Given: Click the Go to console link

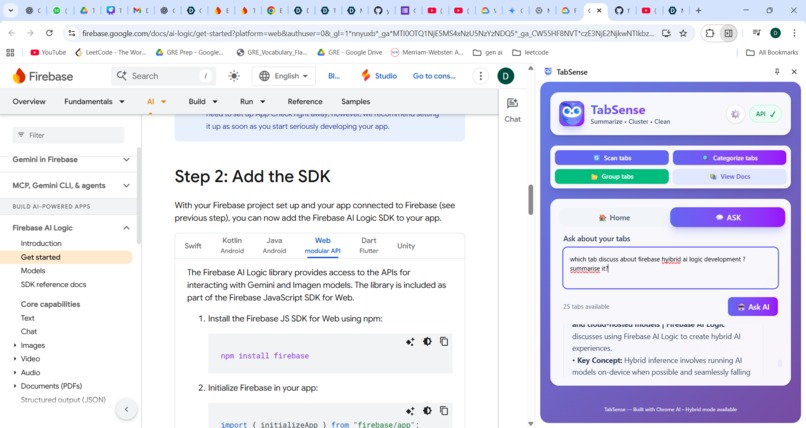Looking at the screenshot, I should click(x=434, y=76).
